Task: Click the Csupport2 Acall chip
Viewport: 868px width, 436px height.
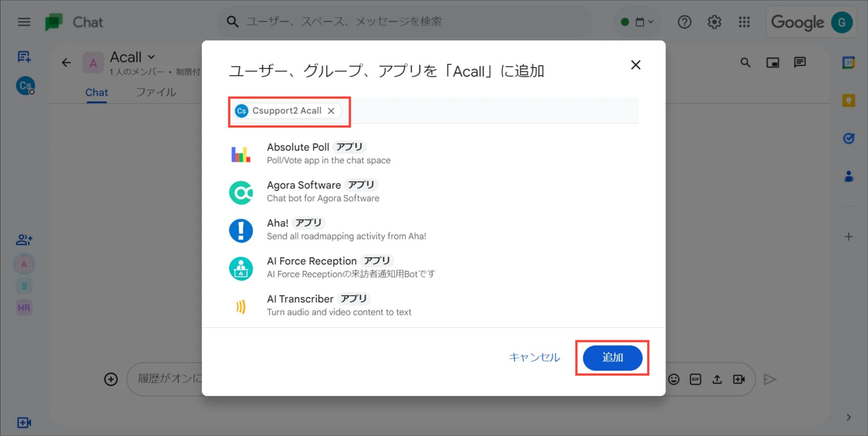Action: coord(287,111)
